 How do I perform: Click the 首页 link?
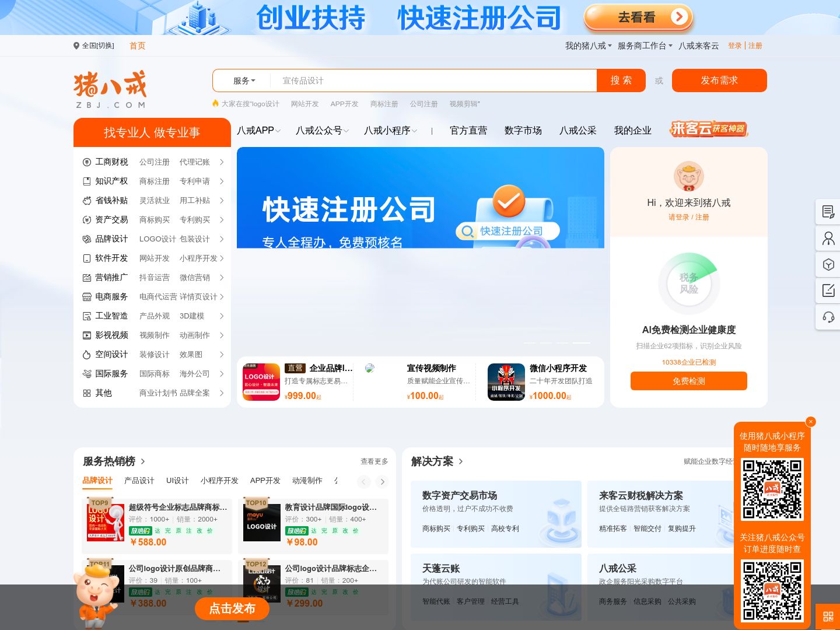[138, 45]
